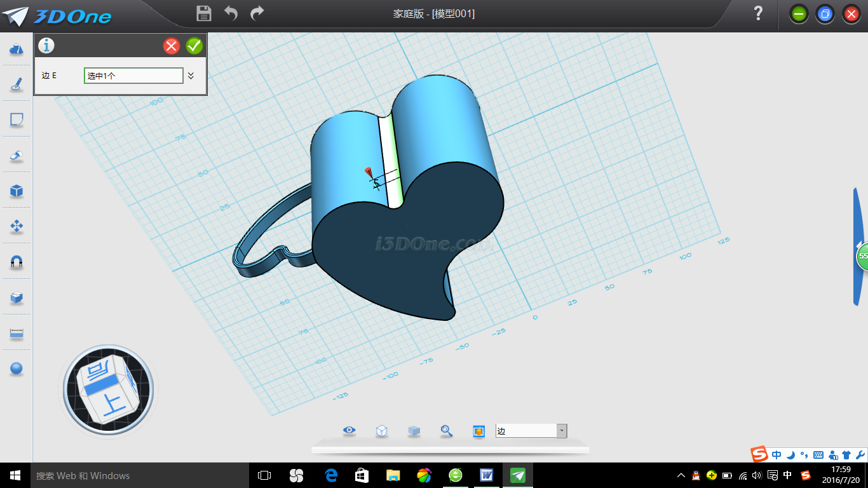Open the 边 selection filter dropdown
868x488 pixels.
tap(562, 431)
